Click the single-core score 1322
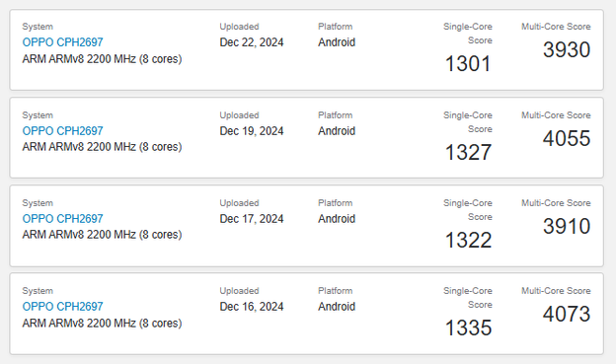This screenshot has height=364, width=616. pyautogui.click(x=468, y=240)
